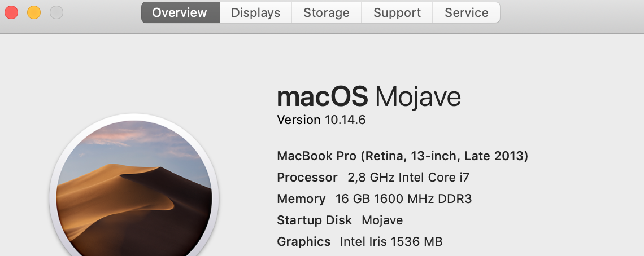
Task: Click the Intel Iris 1536 MB value
Action: (x=391, y=242)
